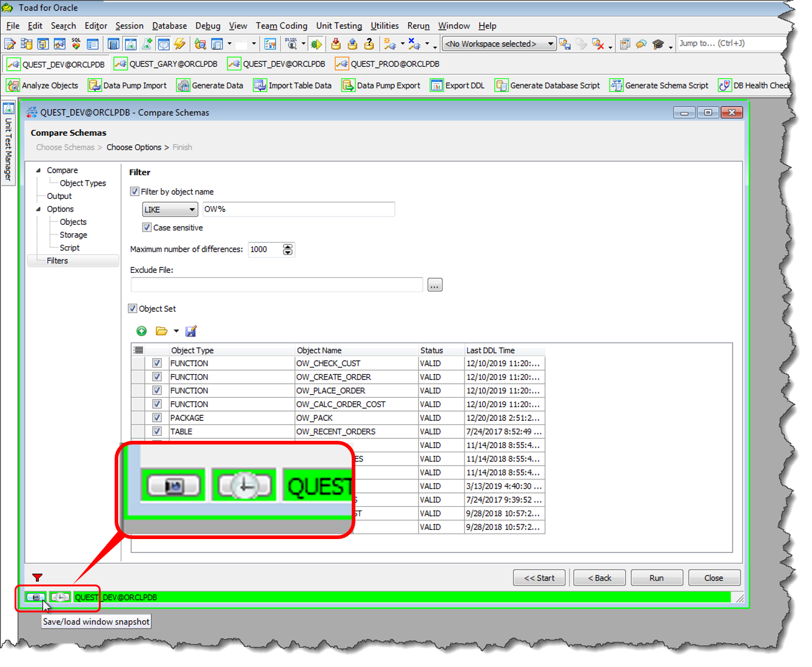This screenshot has height=667, width=812.
Task: Click the End Connection plug icon
Action: click(x=414, y=44)
